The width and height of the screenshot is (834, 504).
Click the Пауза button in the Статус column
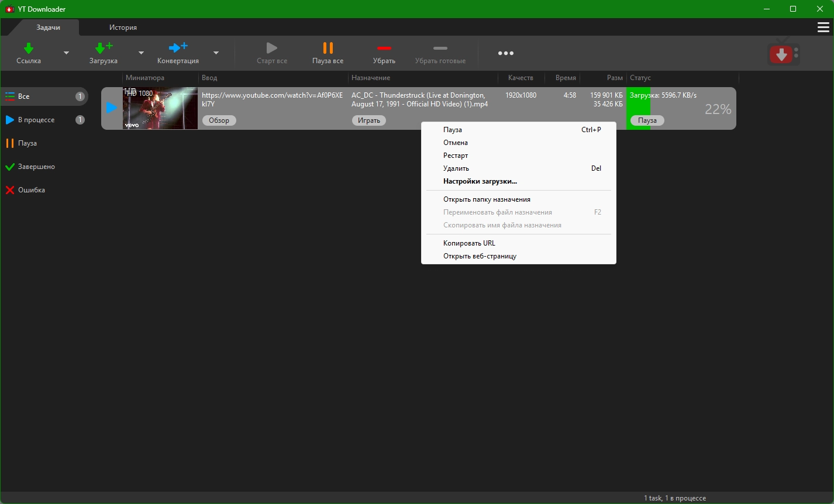click(647, 120)
